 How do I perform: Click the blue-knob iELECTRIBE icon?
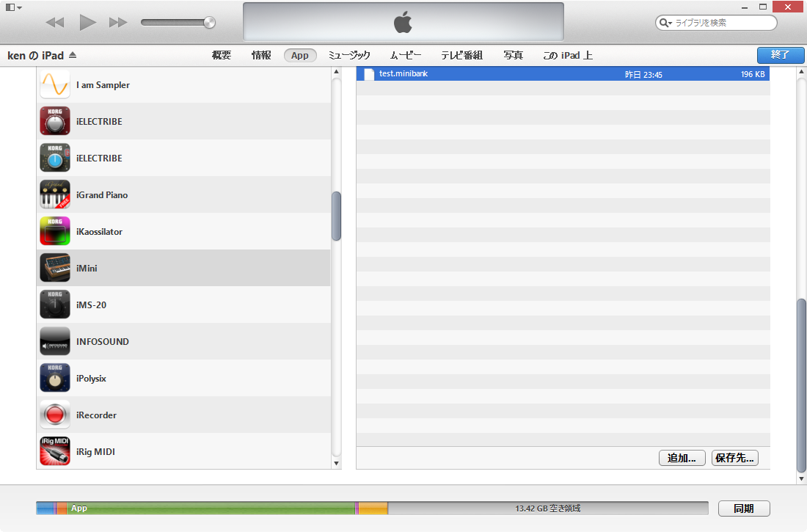55,158
